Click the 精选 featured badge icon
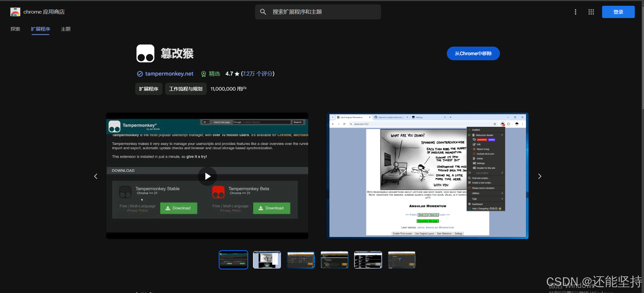Viewport: 644px width, 293px height. pyautogui.click(x=204, y=74)
